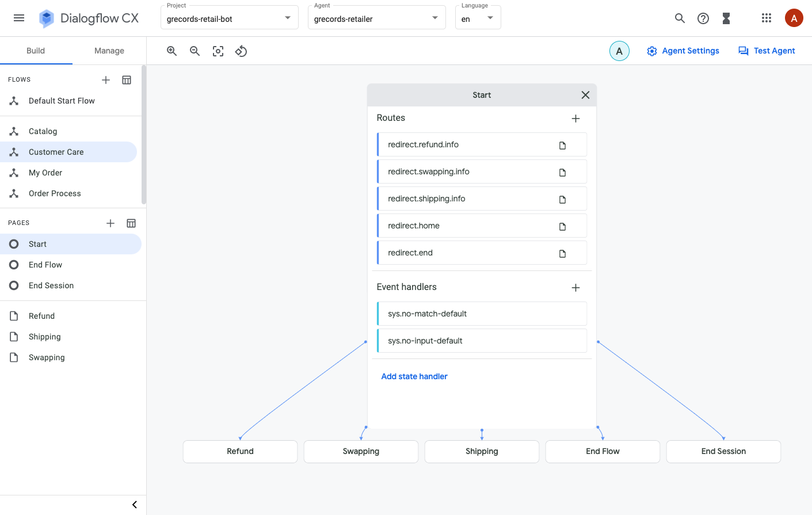Open the Google apps grid

click(766, 18)
